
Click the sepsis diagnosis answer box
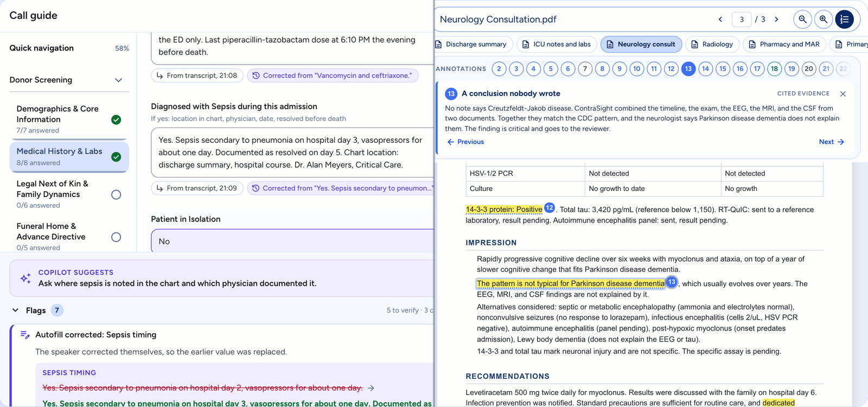coord(292,152)
